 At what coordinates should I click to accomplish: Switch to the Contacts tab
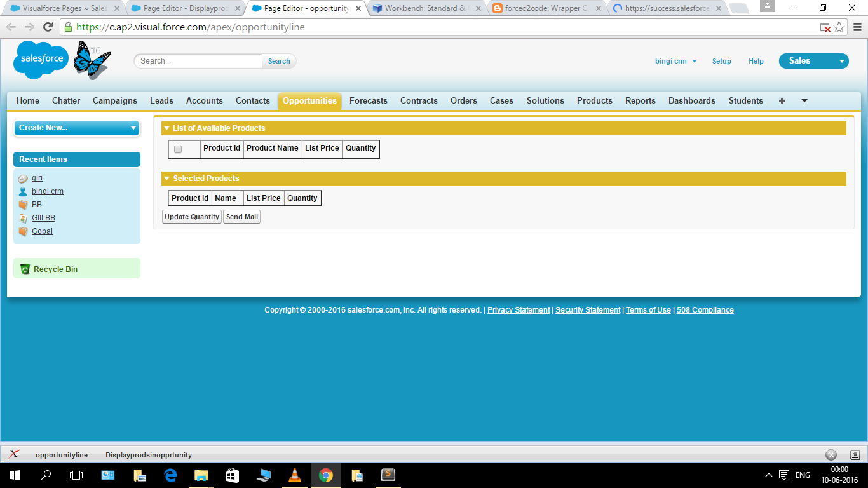click(253, 100)
